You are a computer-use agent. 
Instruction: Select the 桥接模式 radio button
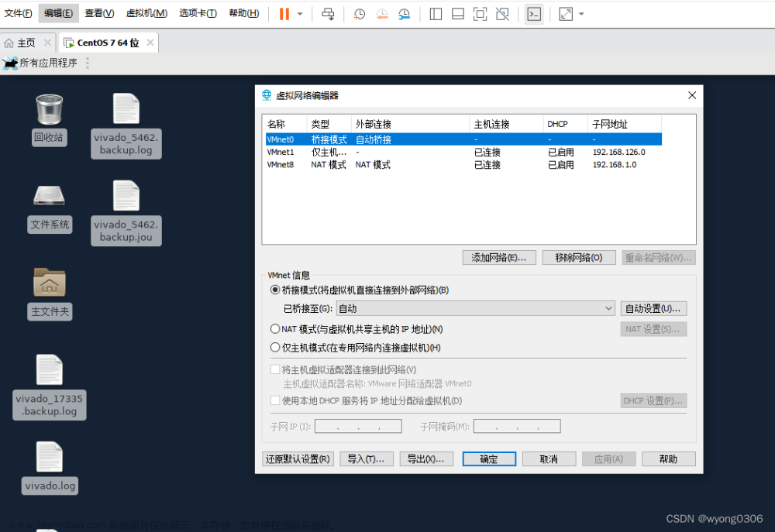coord(275,290)
